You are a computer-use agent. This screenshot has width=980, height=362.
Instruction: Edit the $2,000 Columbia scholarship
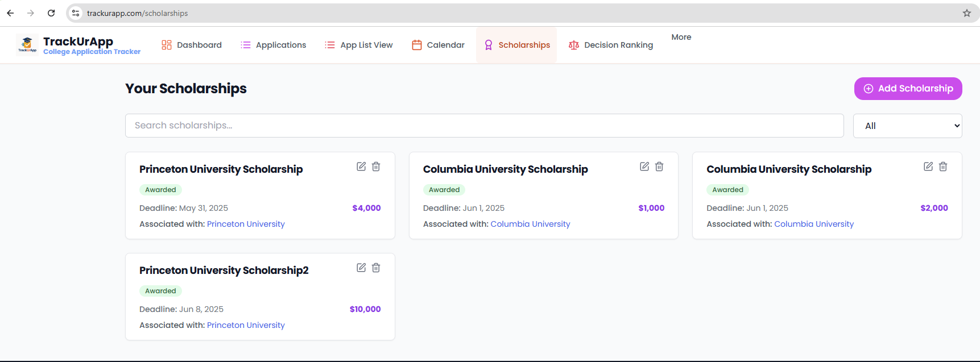[928, 167]
